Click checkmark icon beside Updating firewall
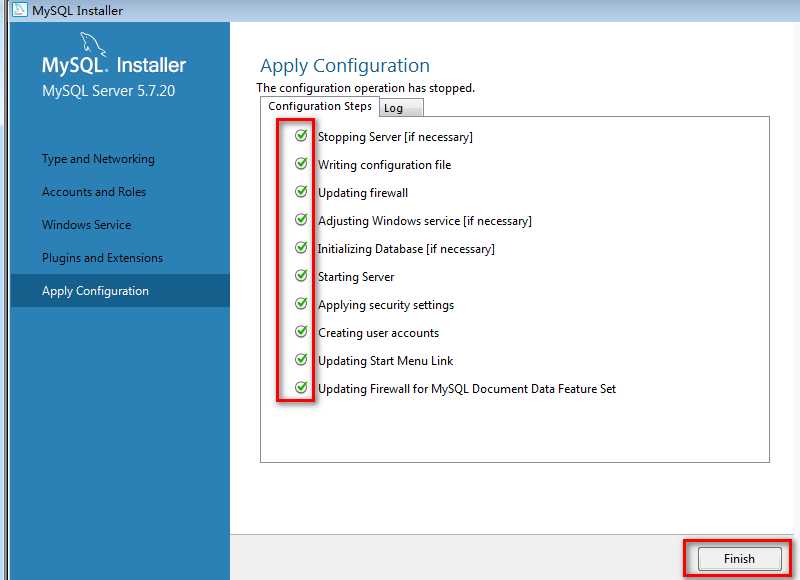This screenshot has height=580, width=800. pyautogui.click(x=301, y=192)
